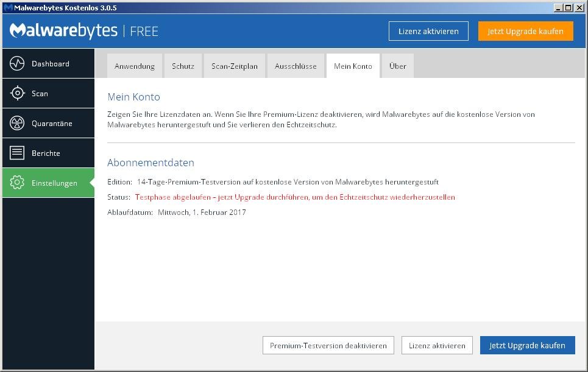Open the Scan-Zeitplan tab

pyautogui.click(x=235, y=66)
